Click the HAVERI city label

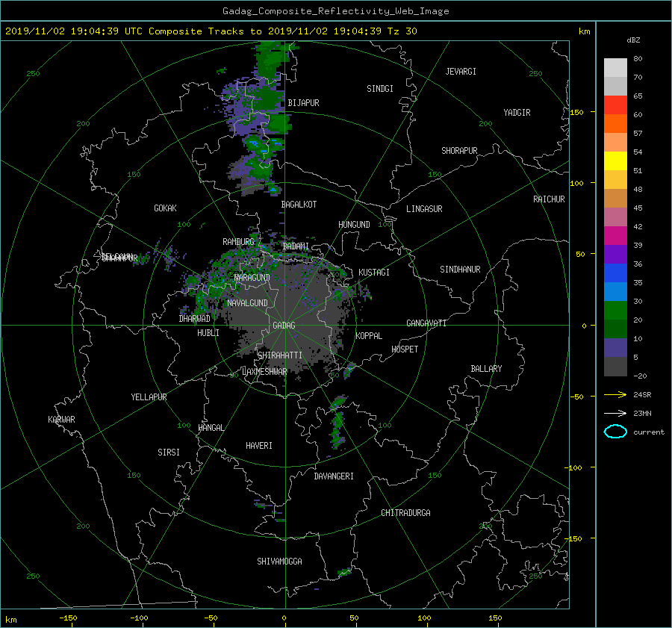pos(259,445)
